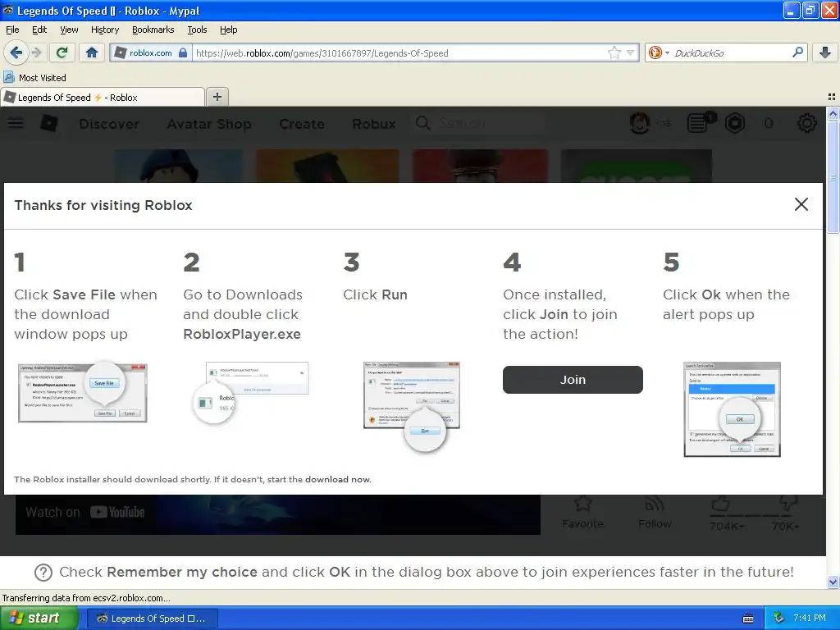Go to Robux in Roblox nav

tap(373, 124)
